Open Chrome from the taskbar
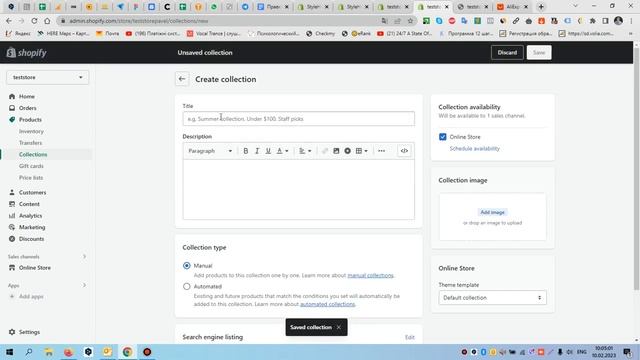 pos(127,352)
